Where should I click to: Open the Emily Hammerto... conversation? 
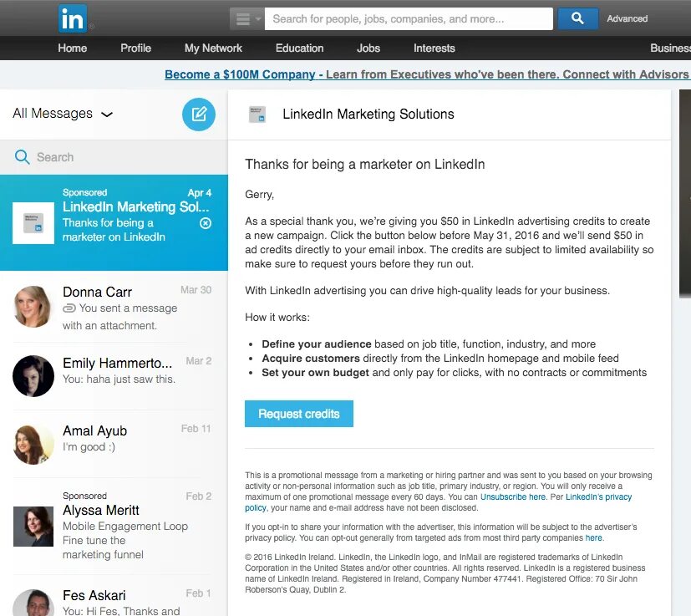(114, 376)
